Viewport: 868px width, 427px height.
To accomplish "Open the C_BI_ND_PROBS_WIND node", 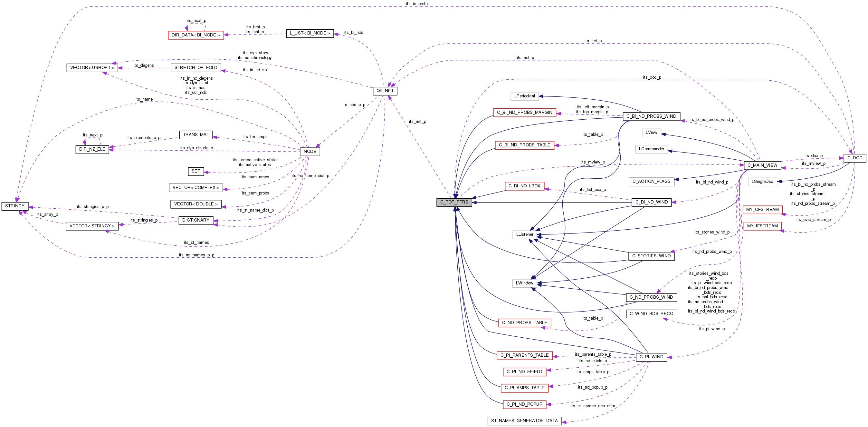I will coord(651,116).
